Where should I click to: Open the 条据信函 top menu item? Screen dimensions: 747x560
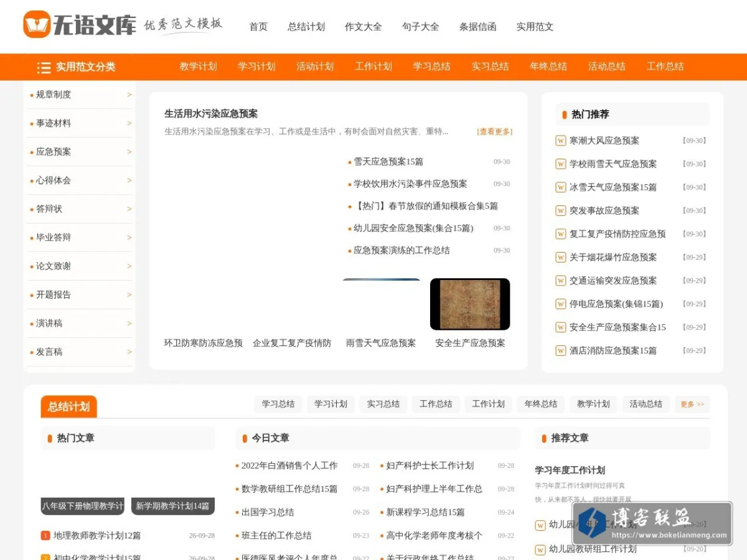(478, 27)
